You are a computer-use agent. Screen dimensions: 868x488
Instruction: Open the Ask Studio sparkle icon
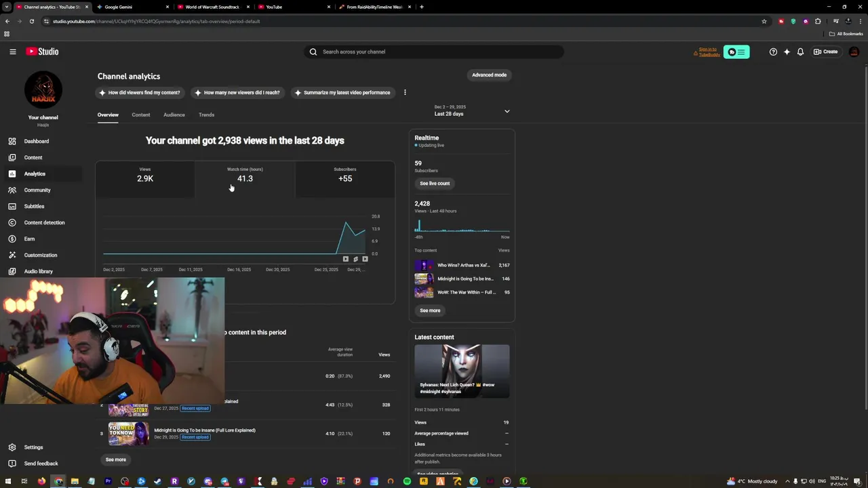point(787,52)
